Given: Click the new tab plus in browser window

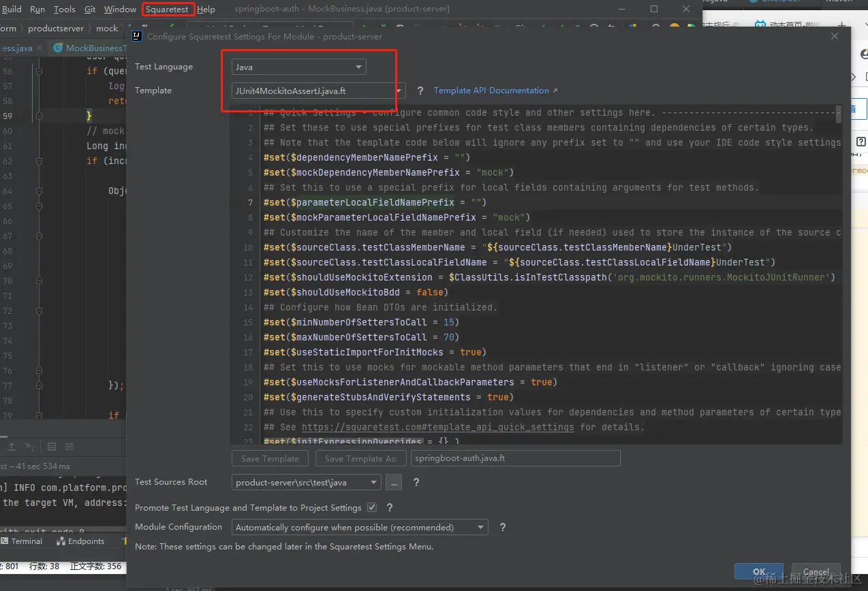Looking at the screenshot, I should point(841,26).
